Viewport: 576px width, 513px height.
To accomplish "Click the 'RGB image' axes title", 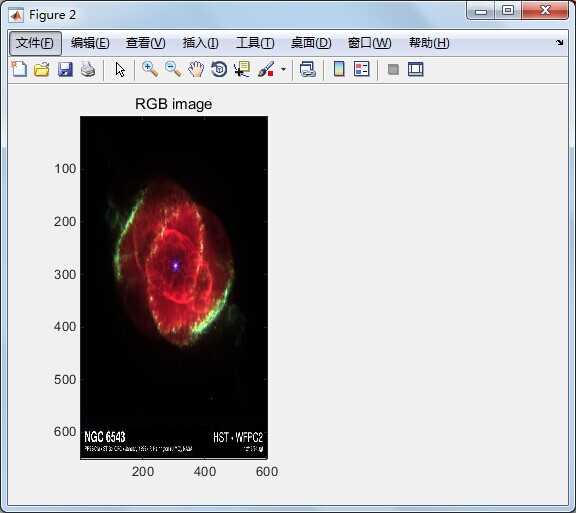I will coord(173,104).
